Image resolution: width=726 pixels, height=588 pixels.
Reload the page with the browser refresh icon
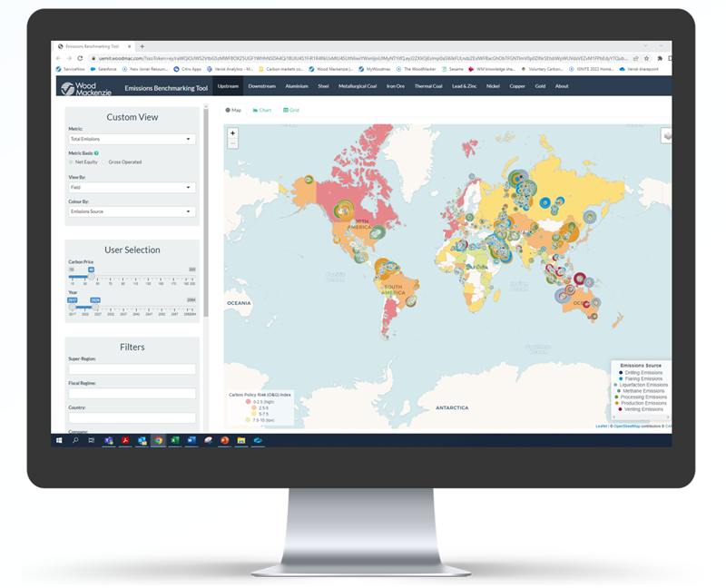point(80,58)
